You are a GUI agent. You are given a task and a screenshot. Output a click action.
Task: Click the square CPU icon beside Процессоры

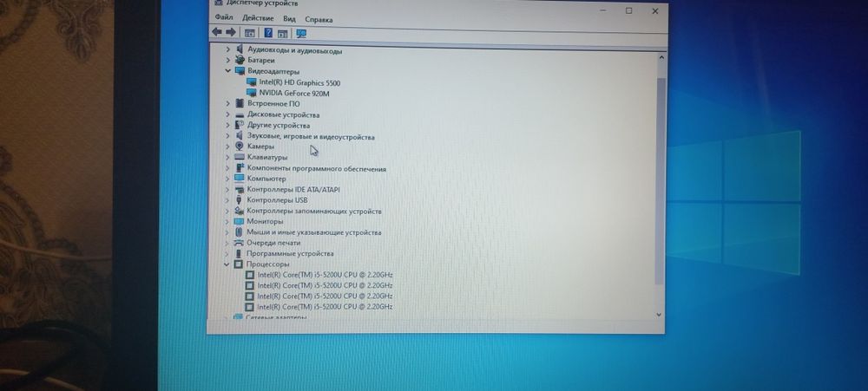point(239,264)
